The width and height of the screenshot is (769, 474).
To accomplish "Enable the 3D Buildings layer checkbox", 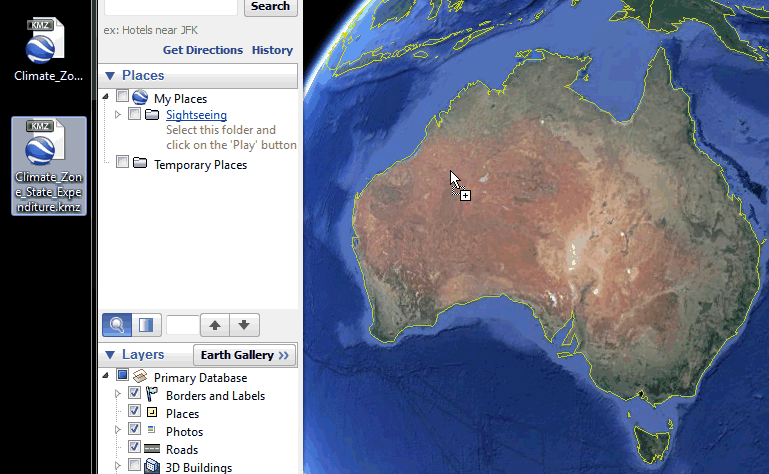I will (135, 467).
